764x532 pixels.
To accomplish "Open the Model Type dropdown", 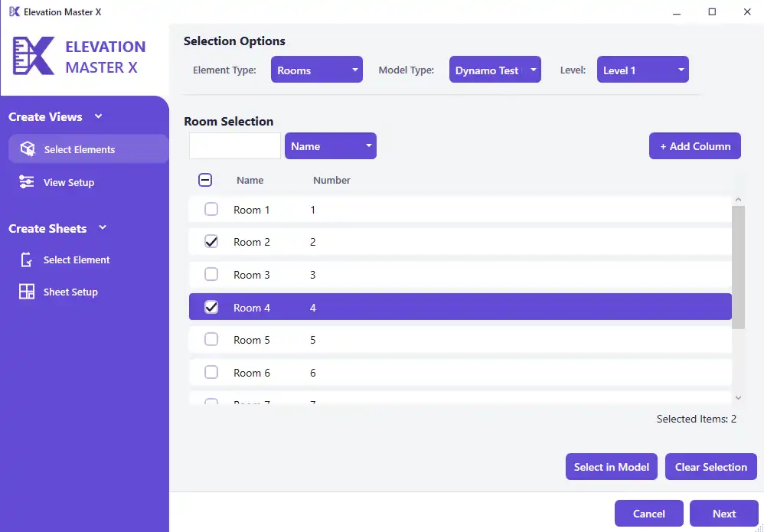I will coord(495,70).
